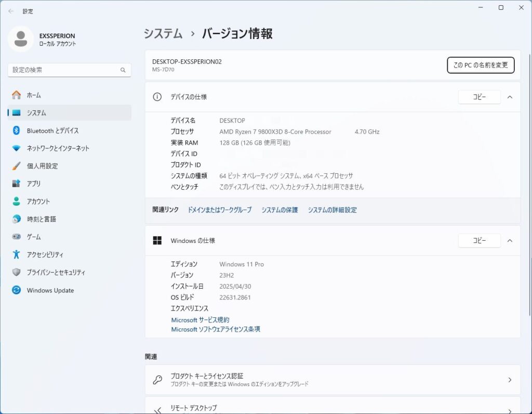Click the vertical scrollbar on right
The height and width of the screenshot is (414, 532).
point(529,185)
